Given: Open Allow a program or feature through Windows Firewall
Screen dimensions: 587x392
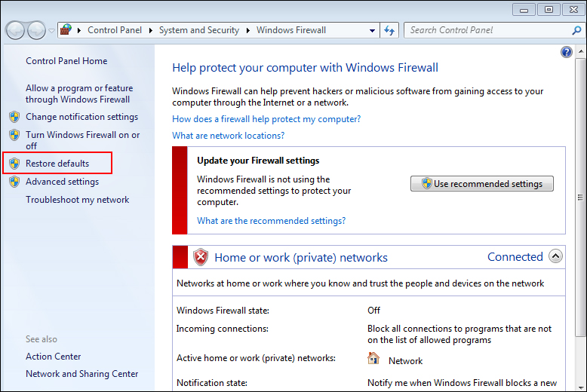Looking at the screenshot, I should tap(79, 93).
